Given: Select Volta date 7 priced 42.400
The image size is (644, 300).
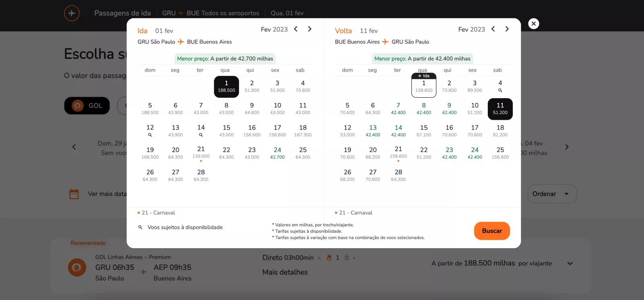Looking at the screenshot, I should click(398, 109).
